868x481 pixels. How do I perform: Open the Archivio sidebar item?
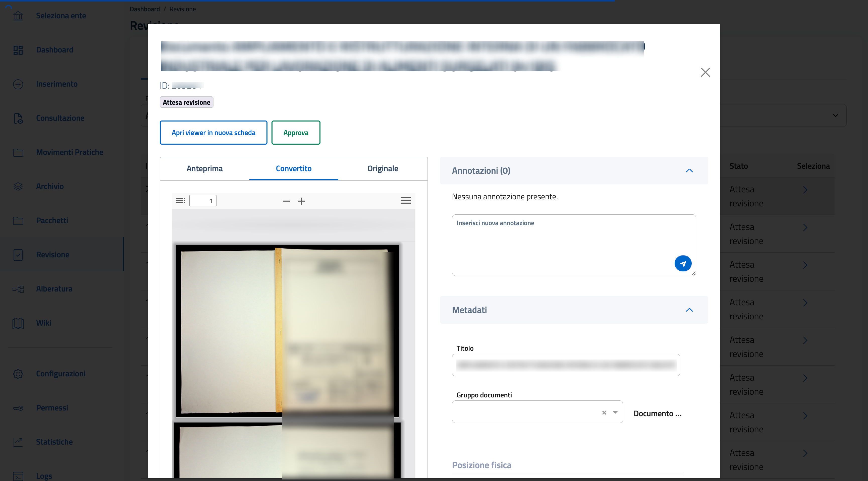click(x=49, y=186)
